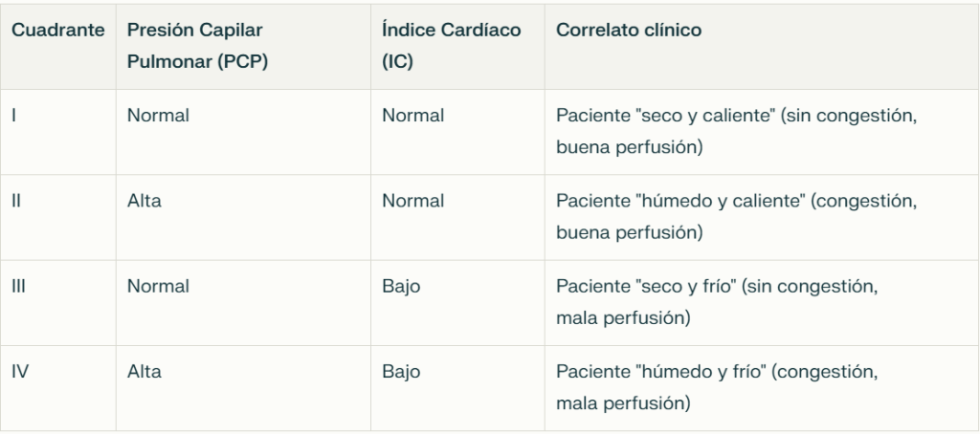The image size is (980, 434).
Task: Select PCP "Alta" cell in quadrant II row
Action: pyautogui.click(x=145, y=201)
